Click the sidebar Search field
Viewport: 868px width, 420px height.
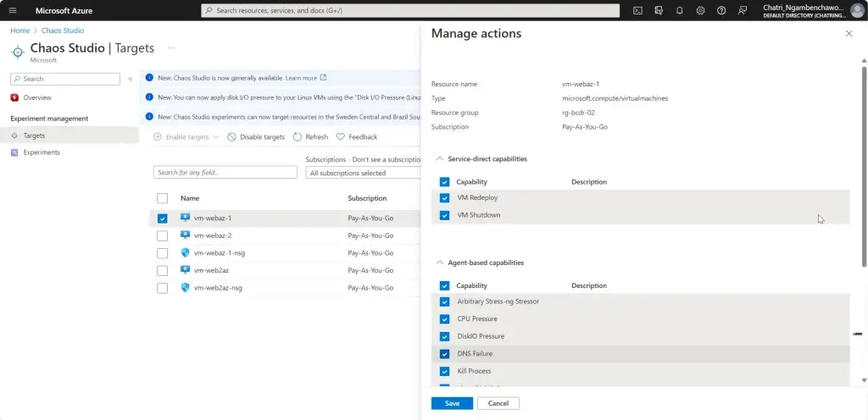pos(65,79)
